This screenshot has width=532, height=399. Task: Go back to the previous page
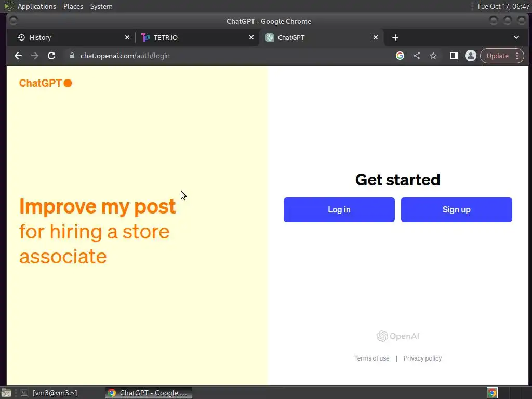tap(18, 56)
